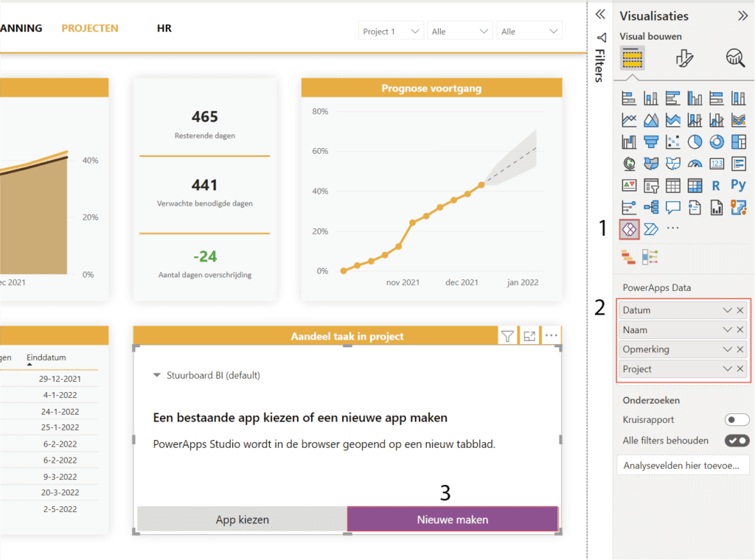Select the Power Automate visual icon

[x=650, y=229]
